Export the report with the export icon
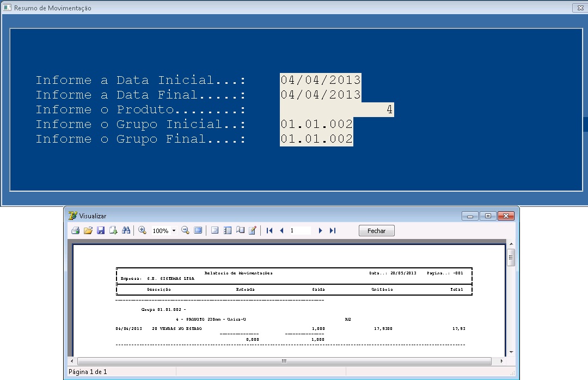The image size is (588, 380). [x=113, y=231]
